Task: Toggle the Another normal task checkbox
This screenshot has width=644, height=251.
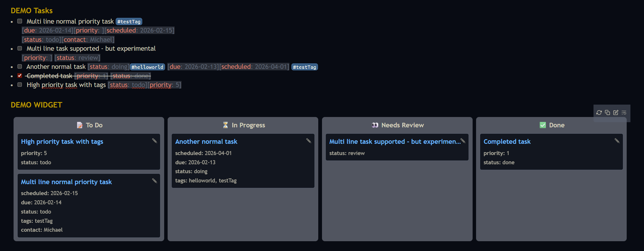Action: [20, 67]
